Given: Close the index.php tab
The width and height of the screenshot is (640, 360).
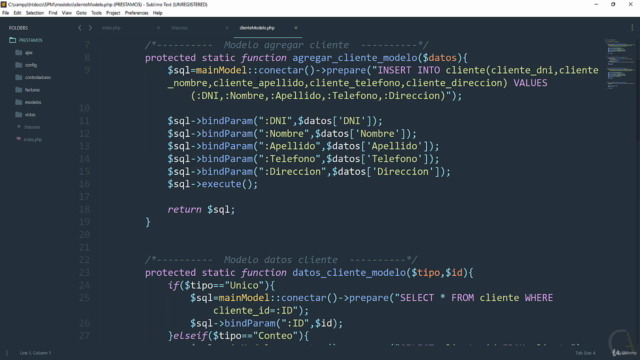Looking at the screenshot, I should pyautogui.click(x=158, y=28).
